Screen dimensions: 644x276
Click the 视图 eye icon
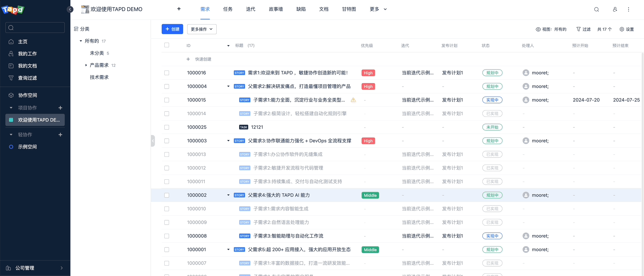click(538, 29)
